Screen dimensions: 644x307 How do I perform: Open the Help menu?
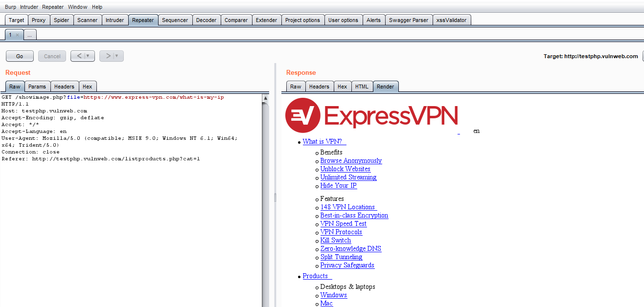point(97,7)
